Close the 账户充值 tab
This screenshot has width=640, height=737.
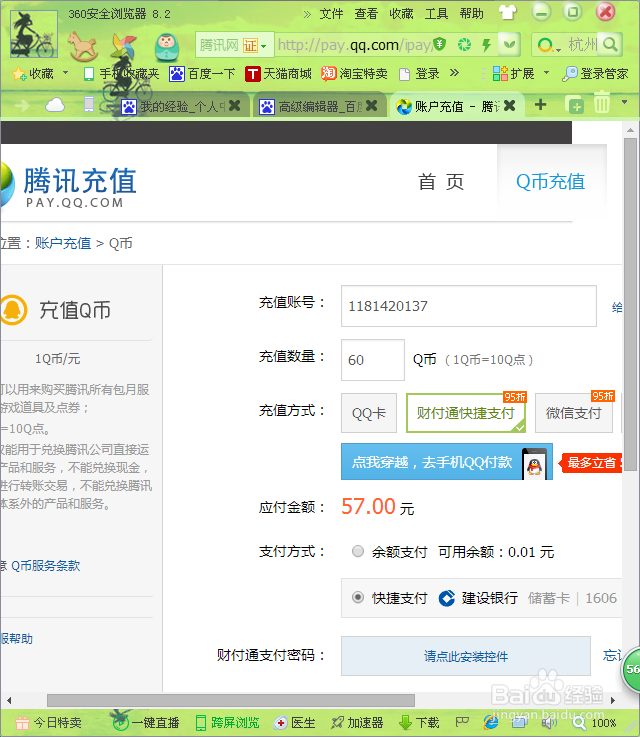tap(509, 106)
